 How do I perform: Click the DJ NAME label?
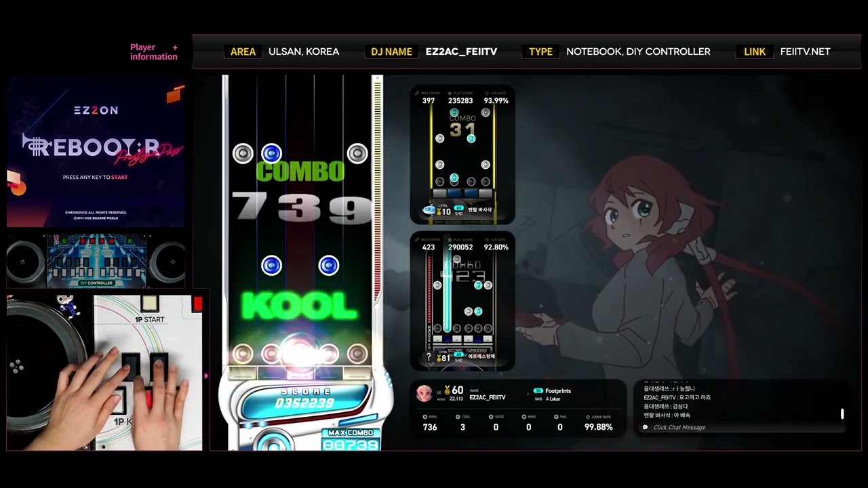(392, 52)
